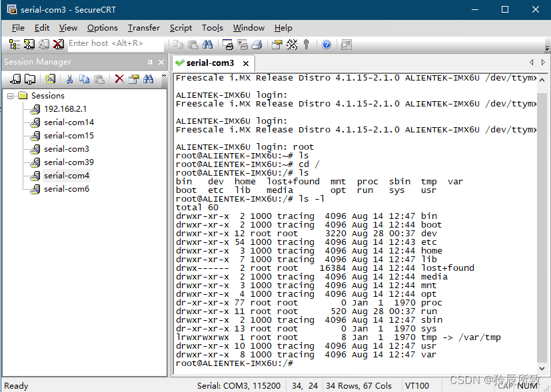Expand the main toolbar overflow arrow

[x=547, y=48]
